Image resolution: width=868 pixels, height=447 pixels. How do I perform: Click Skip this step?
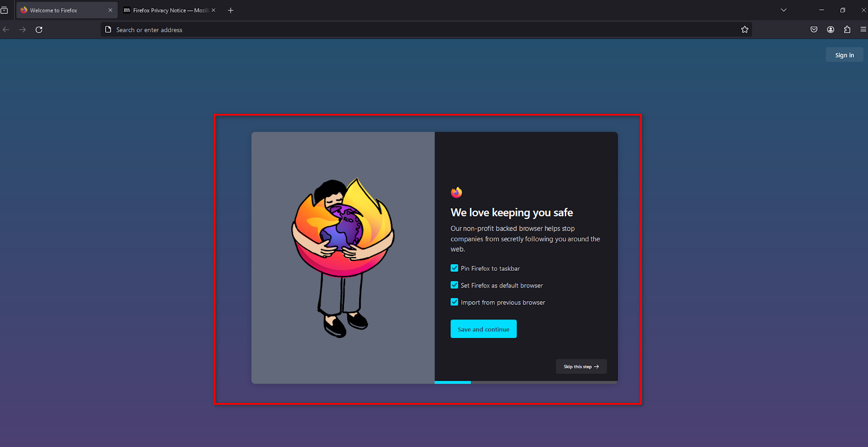[x=581, y=367]
